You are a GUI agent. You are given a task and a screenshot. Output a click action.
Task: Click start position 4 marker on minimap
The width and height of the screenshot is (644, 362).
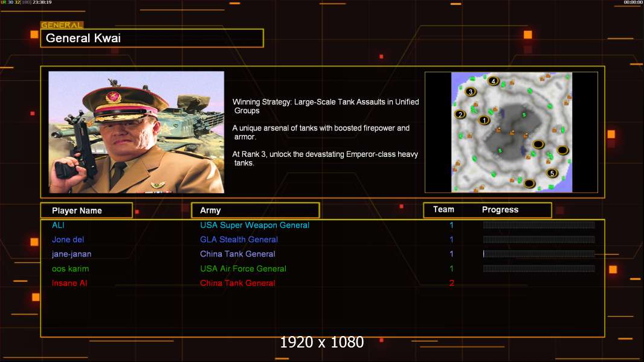tap(493, 81)
